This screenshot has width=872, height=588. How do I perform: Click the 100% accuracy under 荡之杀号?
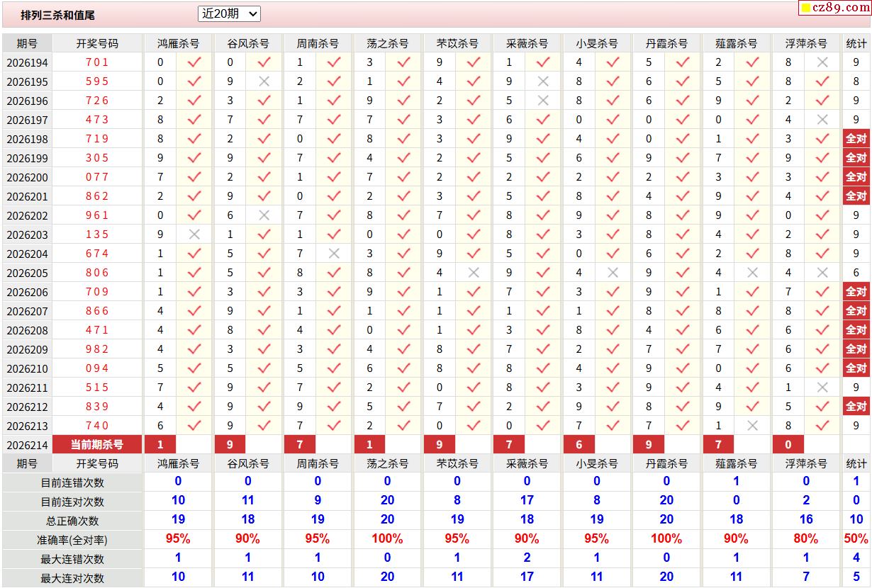(387, 539)
